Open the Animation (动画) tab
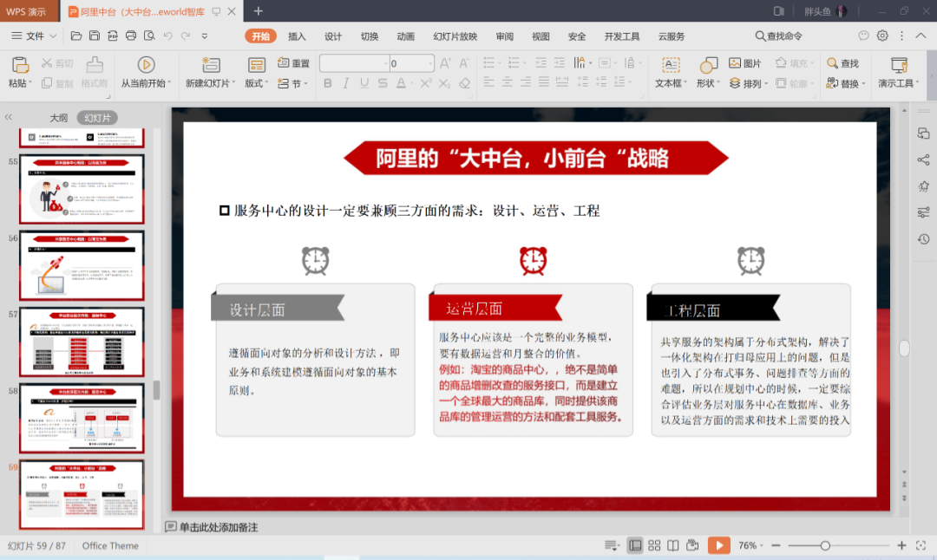The image size is (937, 560). [405, 36]
